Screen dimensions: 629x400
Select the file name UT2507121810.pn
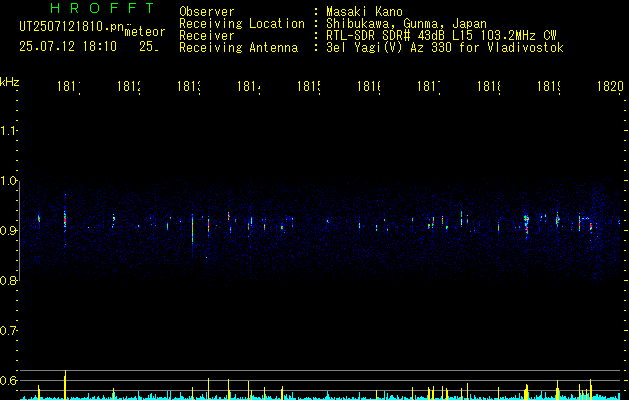point(71,26)
